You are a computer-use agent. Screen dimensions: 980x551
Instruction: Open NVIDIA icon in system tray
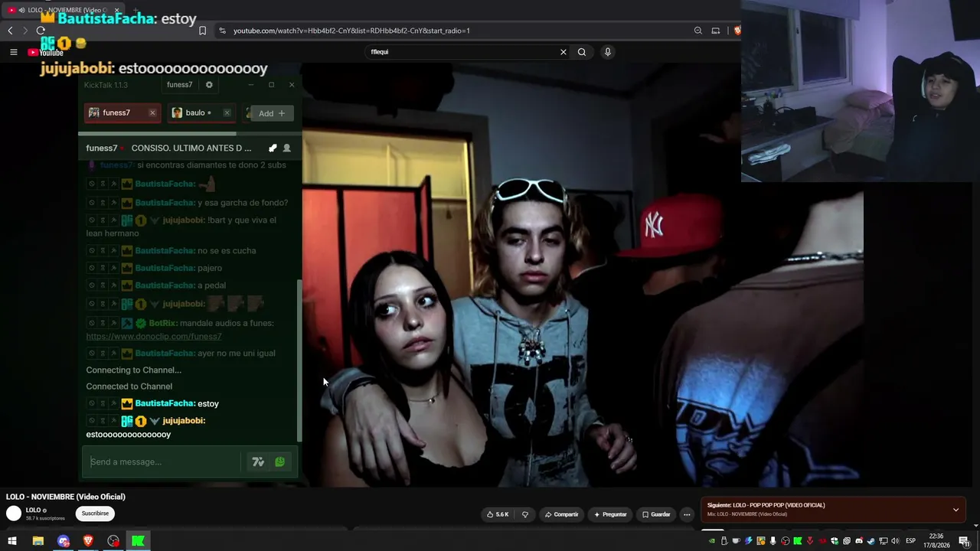click(712, 541)
